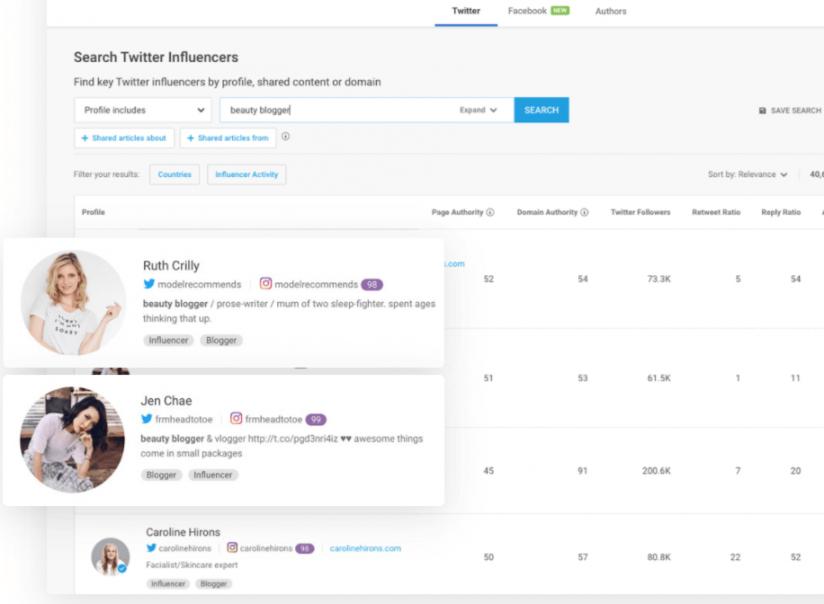Add Shared articles about filter
Viewport: 824px width, 604px height.
(x=124, y=138)
